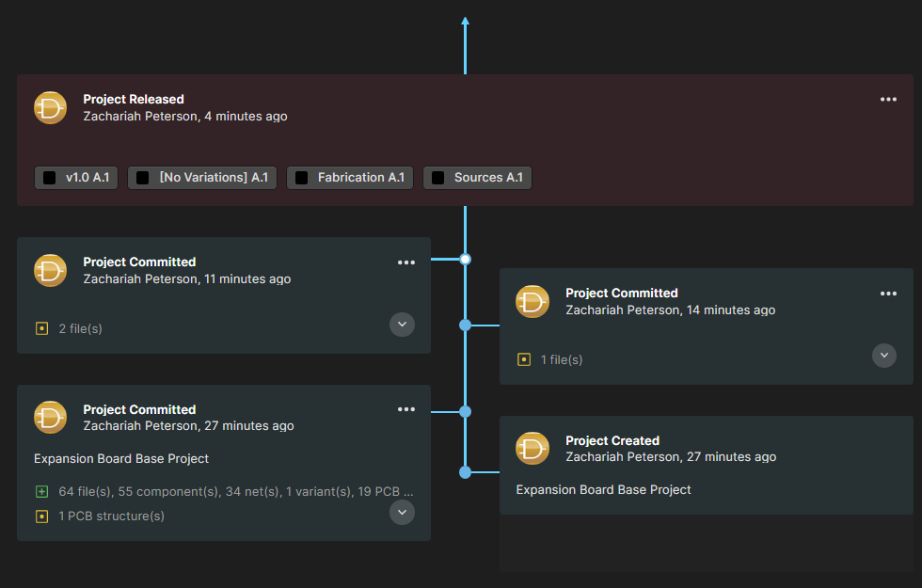
Task: Click modified icon beside 1 PCB structure(s)
Action: click(x=41, y=516)
